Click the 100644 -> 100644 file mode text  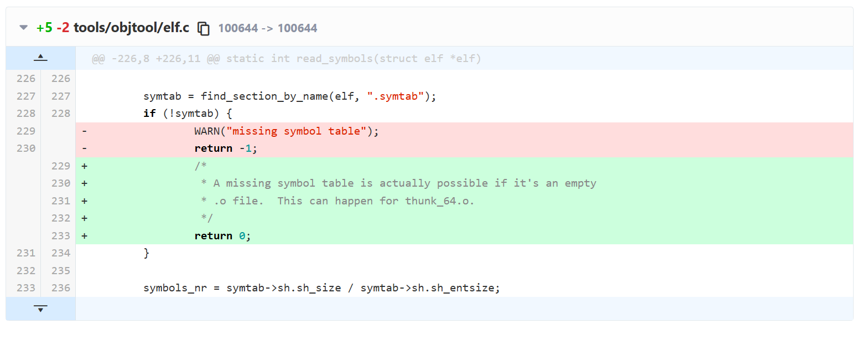268,28
